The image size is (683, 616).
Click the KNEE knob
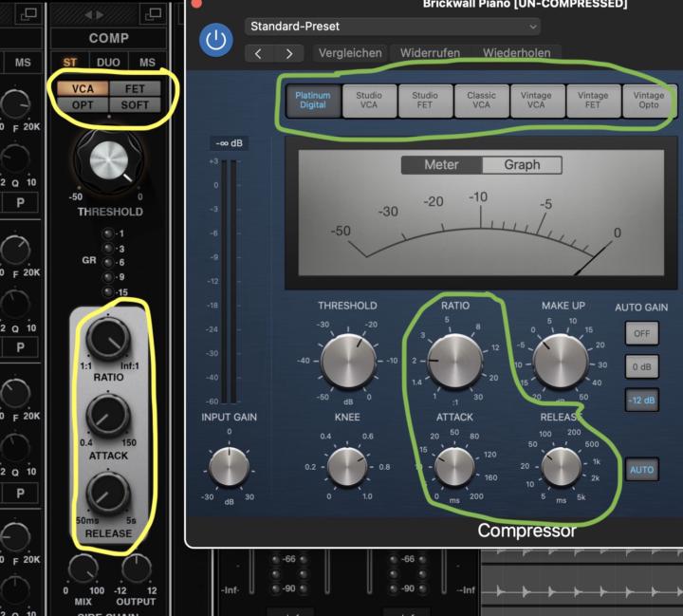[x=347, y=467]
